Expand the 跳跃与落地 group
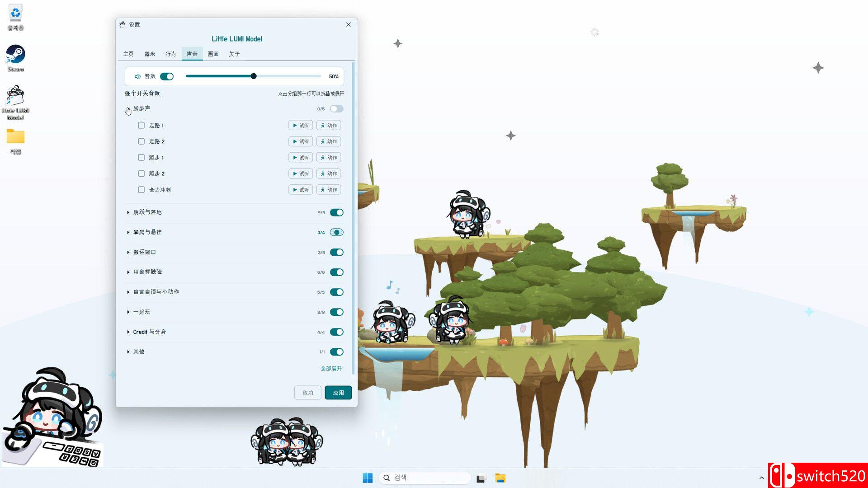The image size is (868, 488). [128, 212]
